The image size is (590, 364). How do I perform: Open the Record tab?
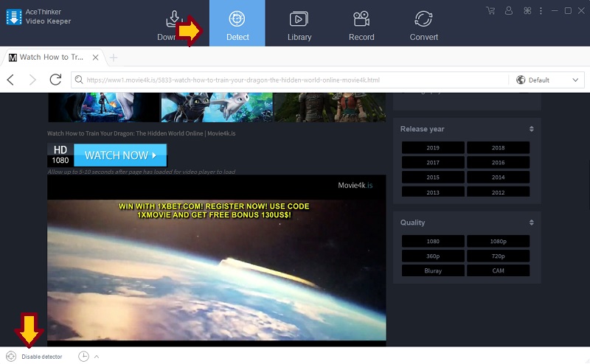[361, 26]
